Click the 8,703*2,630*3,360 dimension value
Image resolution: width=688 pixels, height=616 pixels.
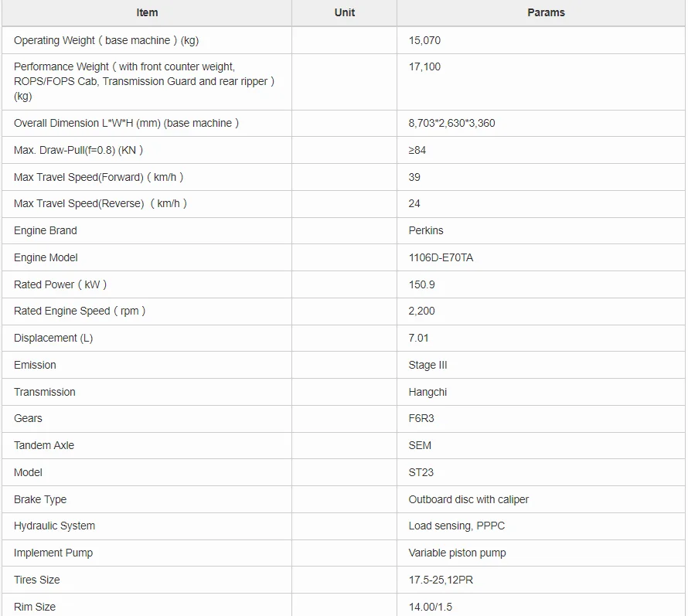(451, 123)
